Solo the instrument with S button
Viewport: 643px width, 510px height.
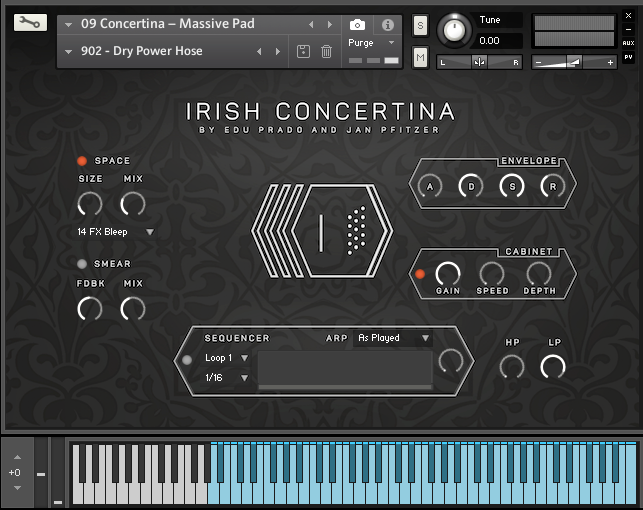coord(420,24)
